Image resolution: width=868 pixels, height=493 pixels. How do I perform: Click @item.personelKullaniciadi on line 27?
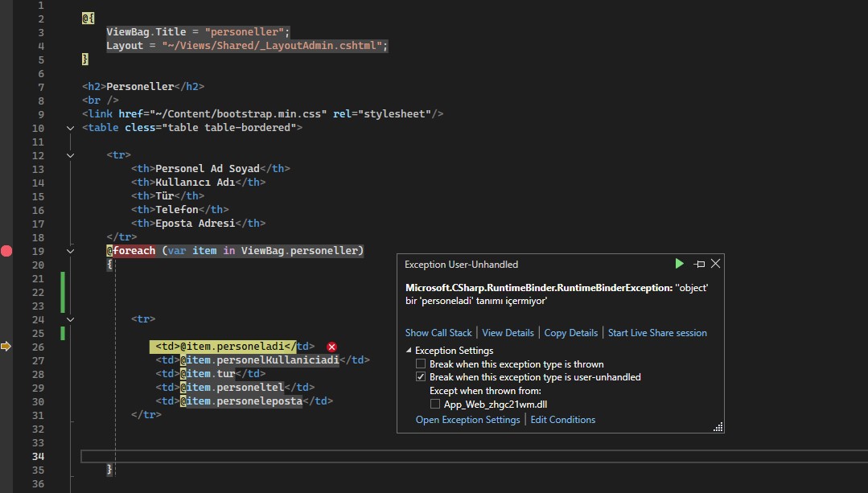coord(260,360)
